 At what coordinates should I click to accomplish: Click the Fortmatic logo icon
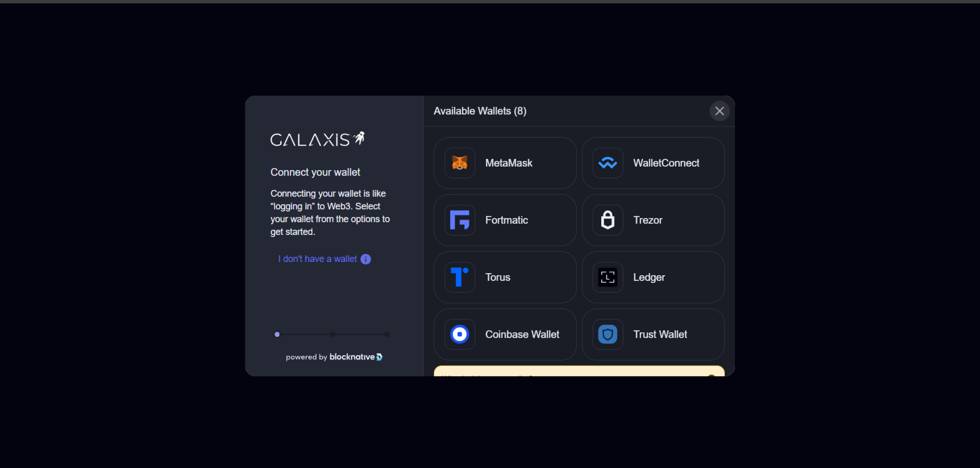[x=460, y=220]
